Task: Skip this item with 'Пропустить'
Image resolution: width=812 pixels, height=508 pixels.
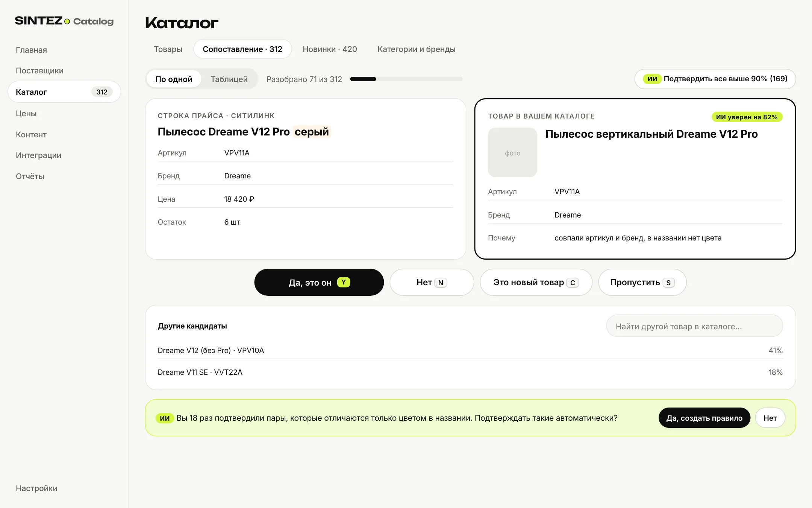Action: [642, 282]
